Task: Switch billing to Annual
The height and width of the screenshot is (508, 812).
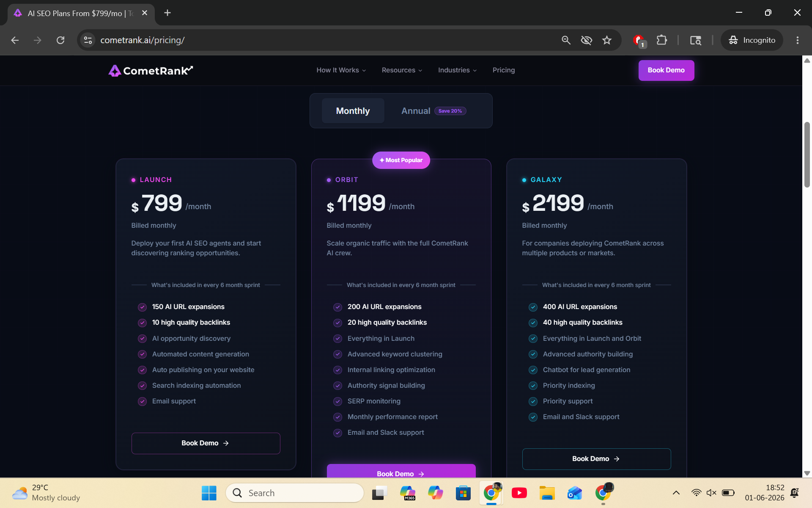Action: click(434, 111)
